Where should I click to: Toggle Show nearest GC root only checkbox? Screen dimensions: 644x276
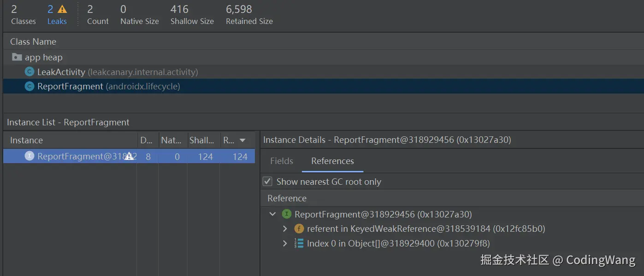[267, 182]
